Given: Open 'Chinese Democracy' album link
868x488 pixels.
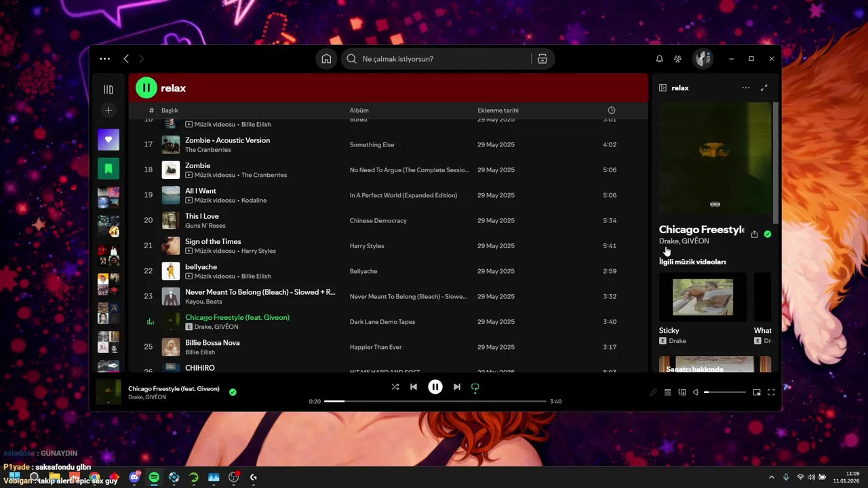Looking at the screenshot, I should click(378, 220).
